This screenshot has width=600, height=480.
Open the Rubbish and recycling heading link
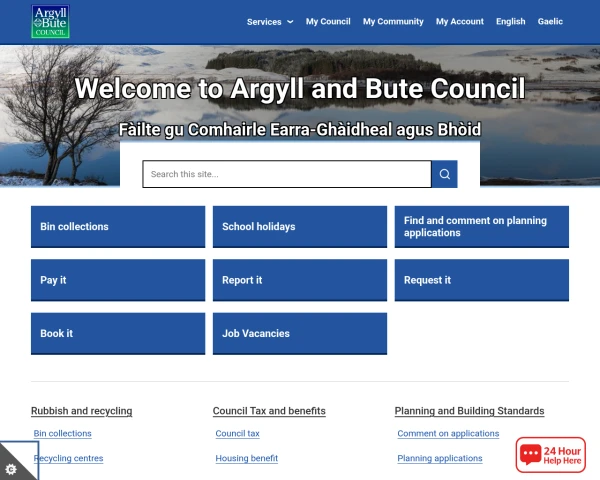pyautogui.click(x=82, y=411)
